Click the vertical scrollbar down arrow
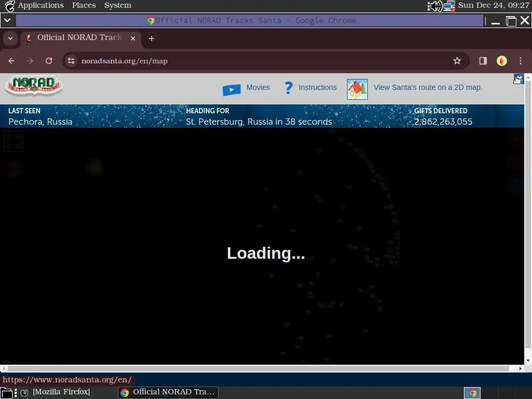532x399 pixels. point(528,361)
